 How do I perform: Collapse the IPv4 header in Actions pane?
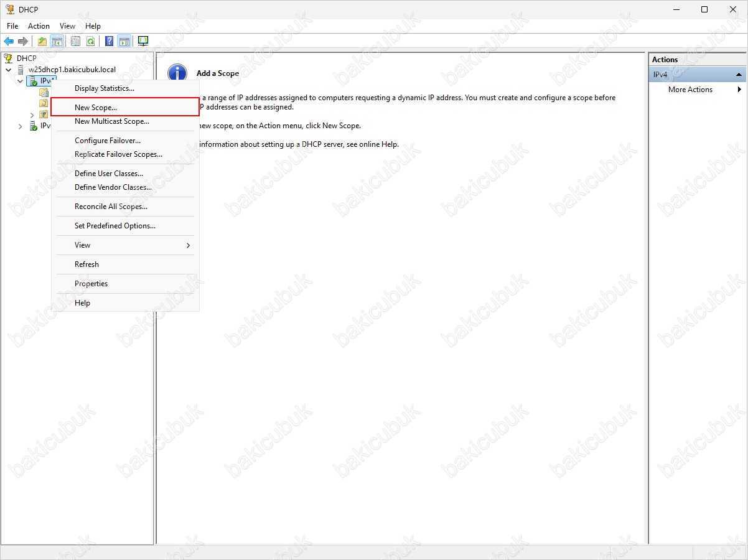tap(739, 75)
